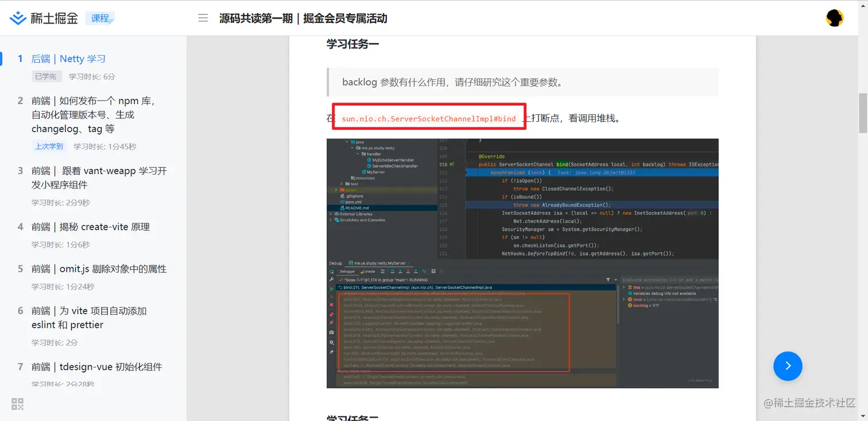Open chapter 4 揭秘 create-vite 原理
This screenshot has height=421, width=868.
(91, 227)
